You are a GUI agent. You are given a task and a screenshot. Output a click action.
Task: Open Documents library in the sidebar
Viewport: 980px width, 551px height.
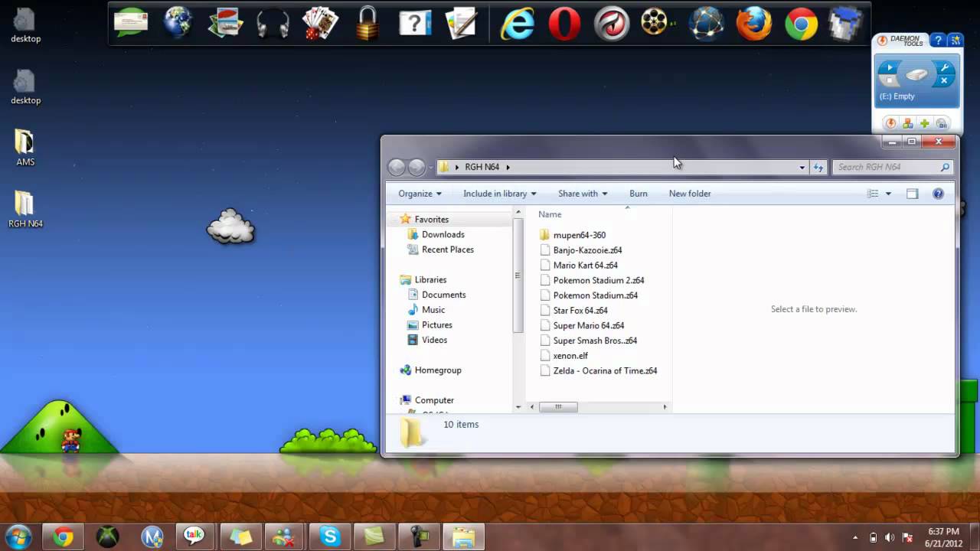pyautogui.click(x=443, y=295)
